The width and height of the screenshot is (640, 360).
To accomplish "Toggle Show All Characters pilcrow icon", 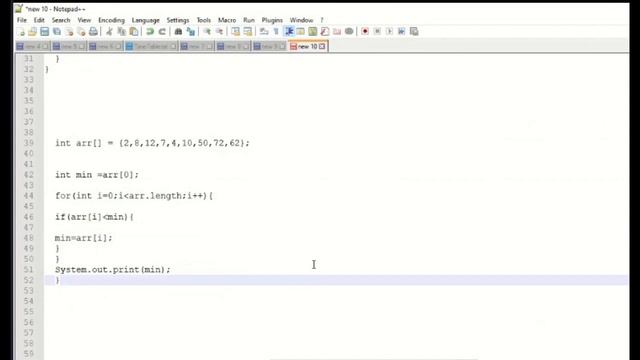I will pyautogui.click(x=276, y=31).
